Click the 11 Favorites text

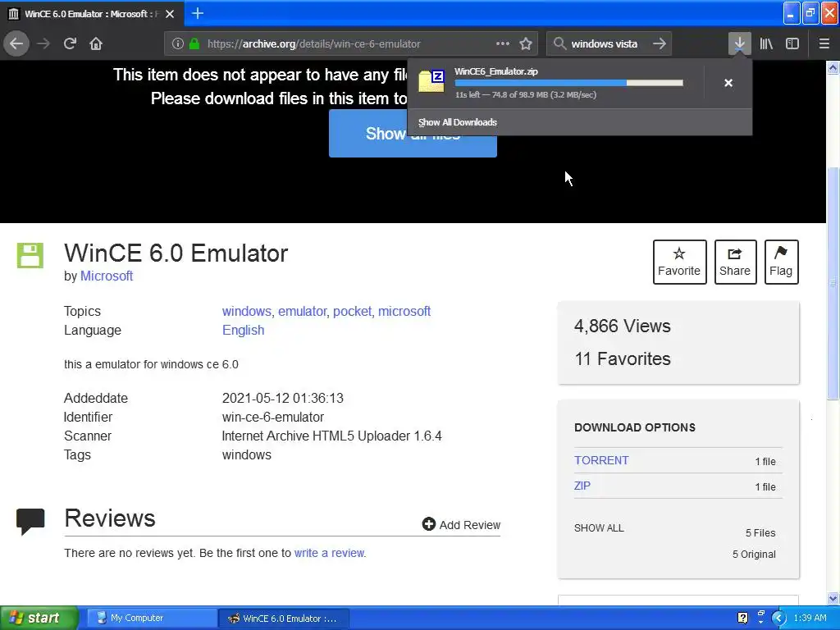[x=623, y=358]
